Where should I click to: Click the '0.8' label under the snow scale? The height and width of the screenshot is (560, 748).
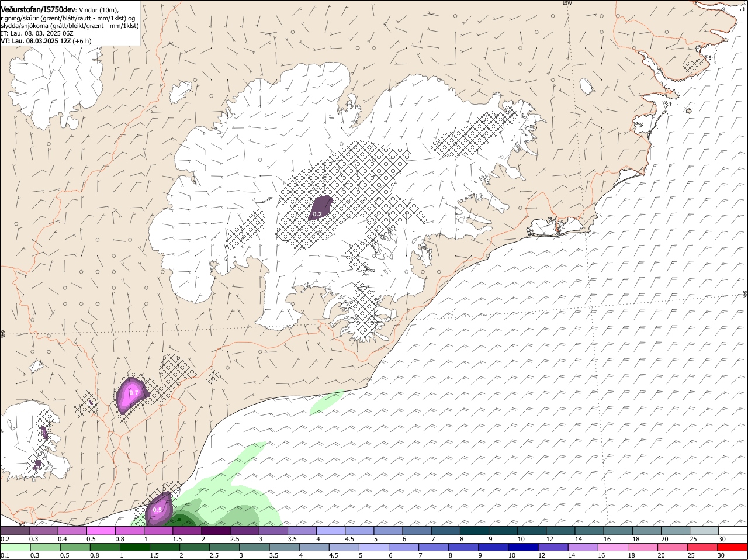coord(120,538)
